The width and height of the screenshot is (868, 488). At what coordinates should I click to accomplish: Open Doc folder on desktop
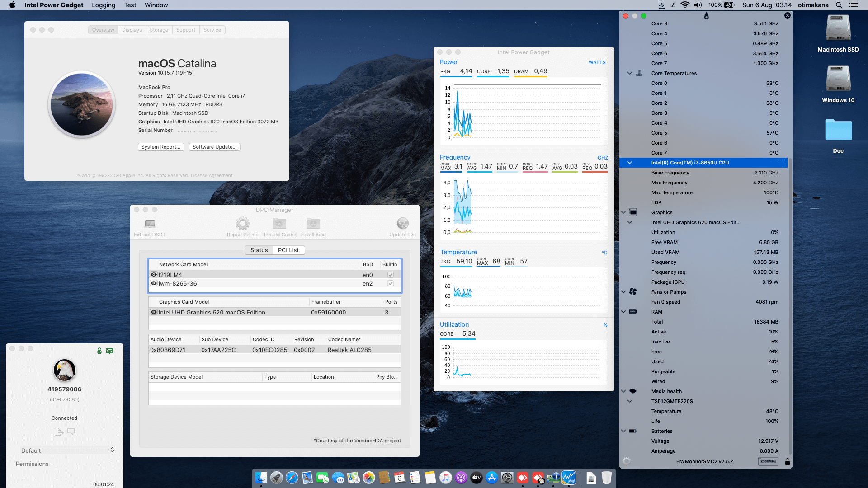click(838, 130)
